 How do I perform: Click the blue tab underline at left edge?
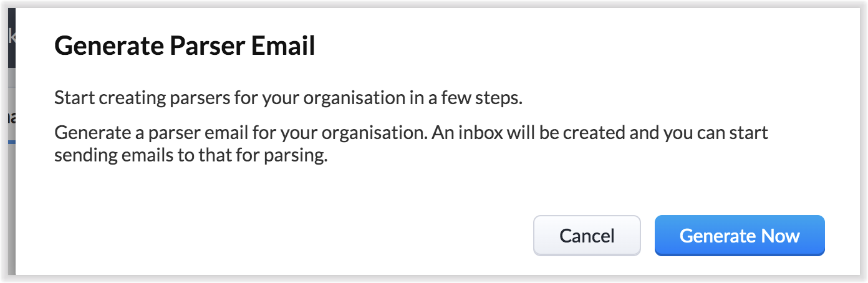[11, 143]
